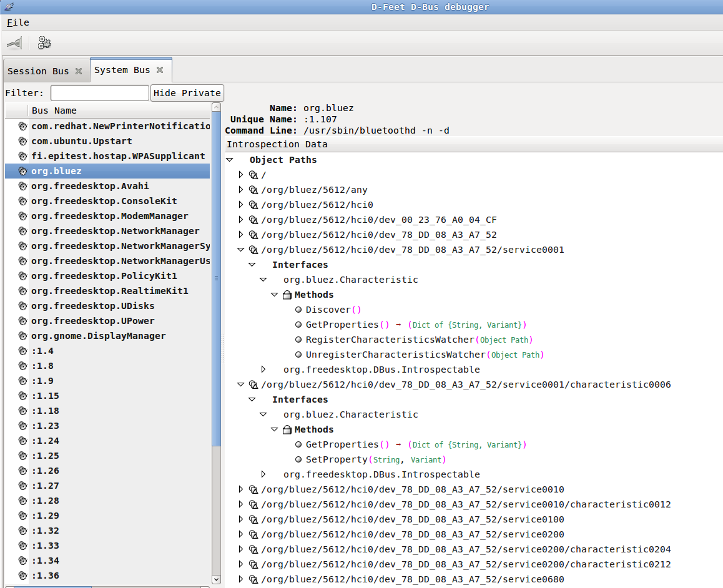The image size is (723, 588).
Task: Click the object icon for service0010 path
Action: 253,489
